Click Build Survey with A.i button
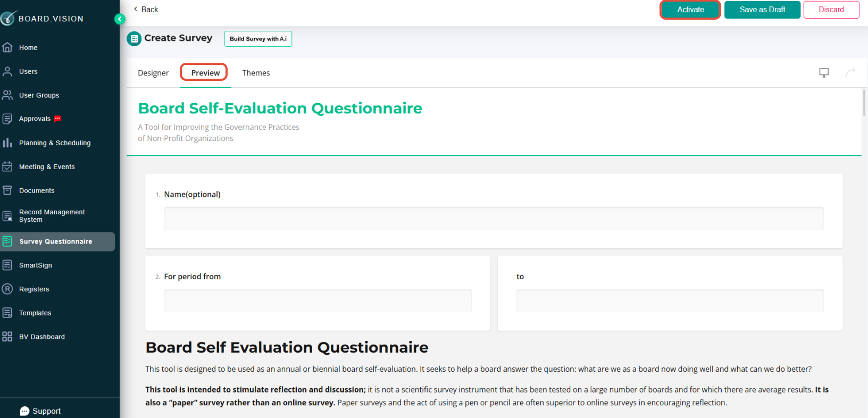Viewport: 868px width, 418px height. coord(258,39)
